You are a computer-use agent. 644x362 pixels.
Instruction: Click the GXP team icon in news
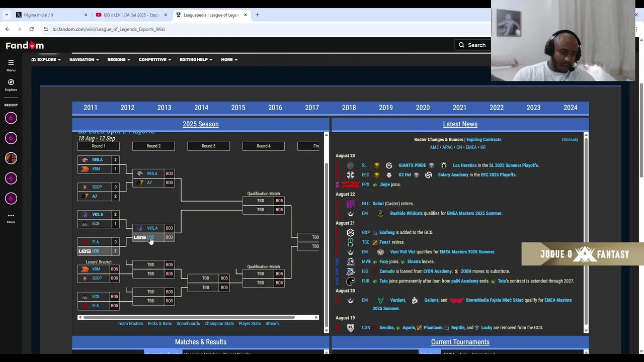[x=351, y=233]
